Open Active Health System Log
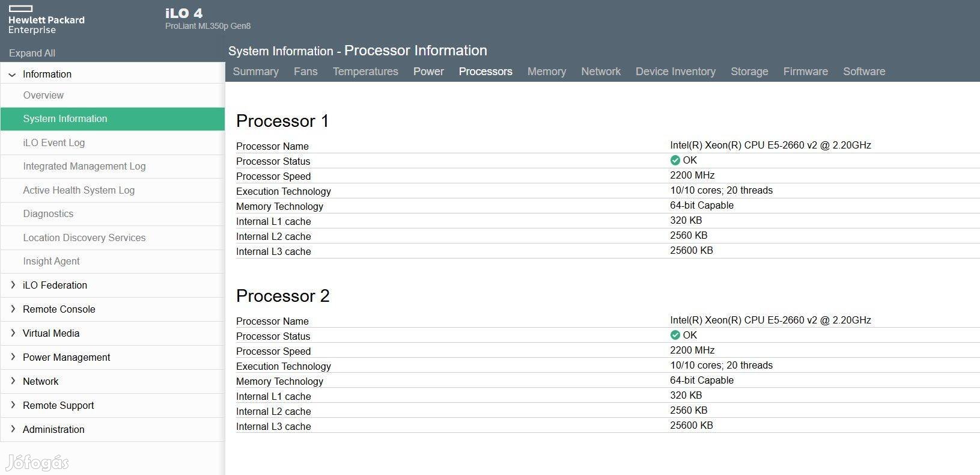The width and height of the screenshot is (980, 475). pos(112,190)
